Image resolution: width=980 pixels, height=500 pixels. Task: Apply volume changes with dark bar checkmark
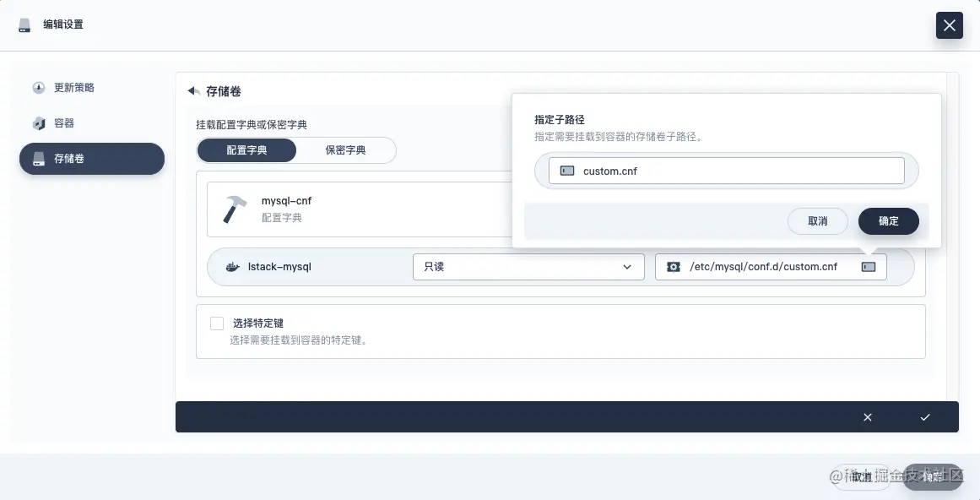[x=925, y=417]
